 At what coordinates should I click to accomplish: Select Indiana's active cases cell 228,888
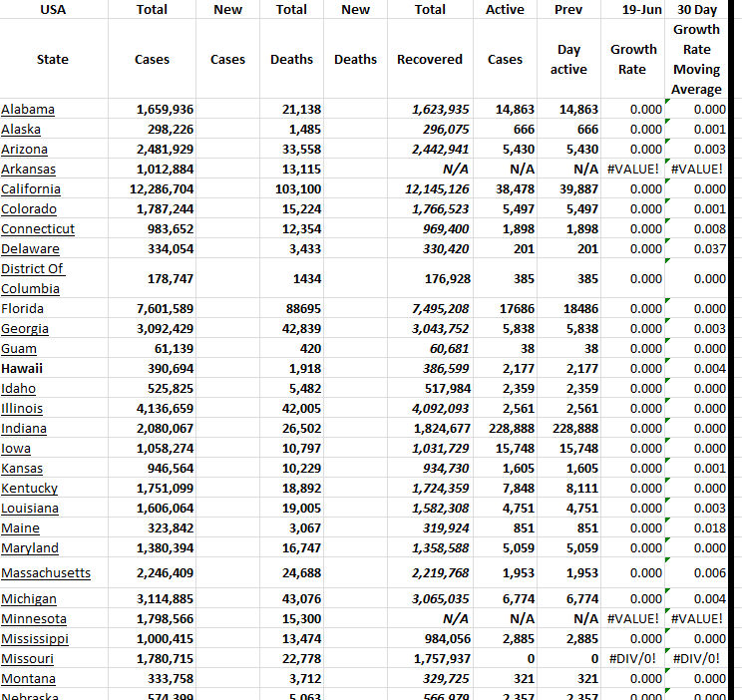coord(507,429)
